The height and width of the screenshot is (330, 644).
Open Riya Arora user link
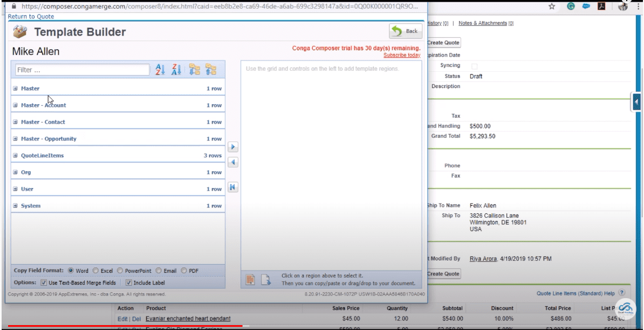(x=483, y=259)
